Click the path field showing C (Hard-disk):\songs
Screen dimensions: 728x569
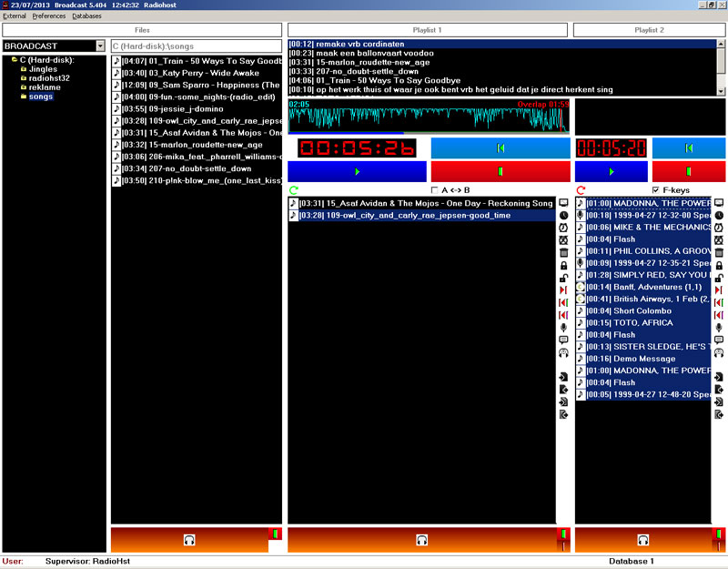click(197, 46)
